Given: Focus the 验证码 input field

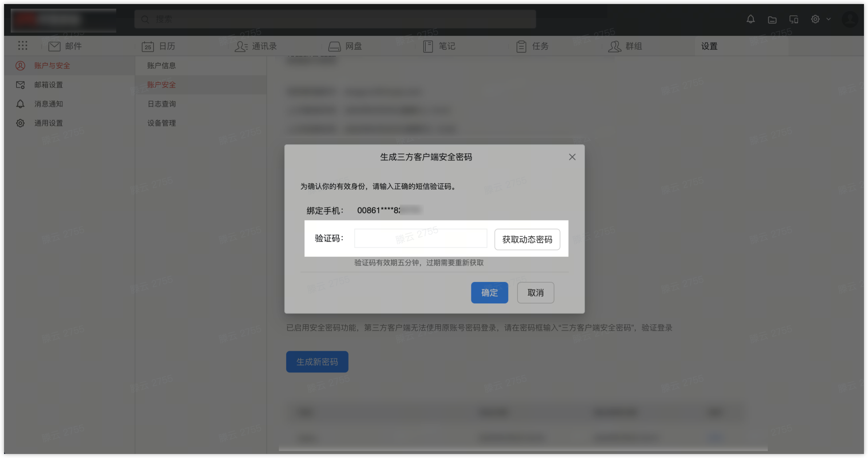Looking at the screenshot, I should click(x=421, y=238).
